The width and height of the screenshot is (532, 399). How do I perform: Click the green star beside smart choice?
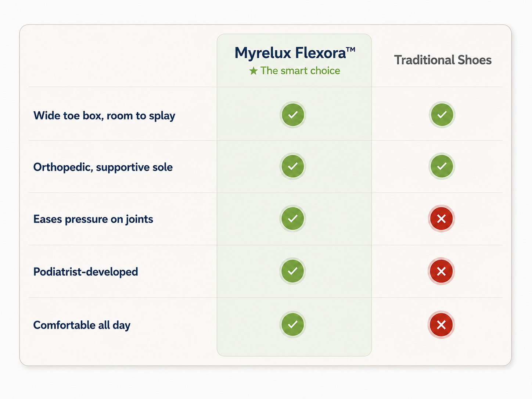click(x=254, y=71)
